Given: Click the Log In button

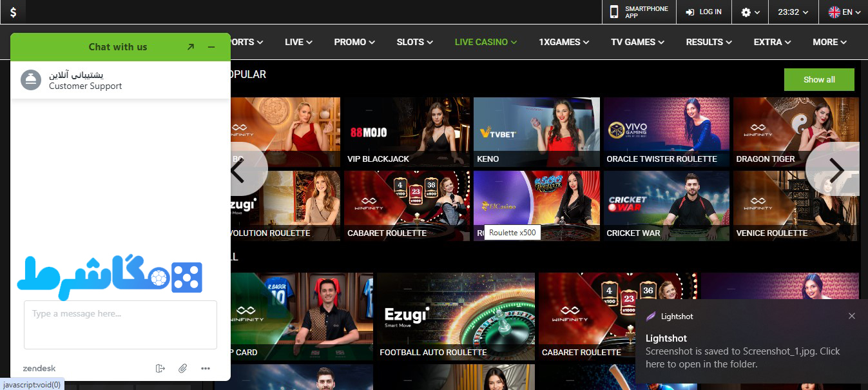Looking at the screenshot, I should 704,12.
